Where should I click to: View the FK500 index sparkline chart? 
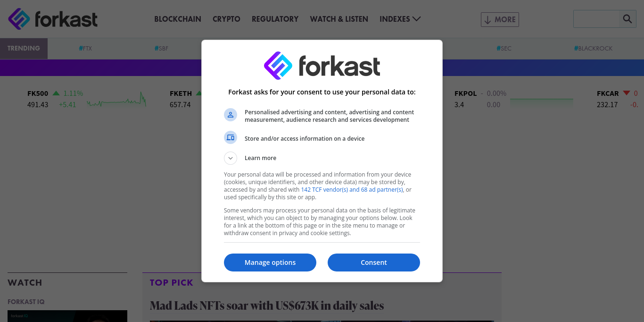tap(116, 100)
